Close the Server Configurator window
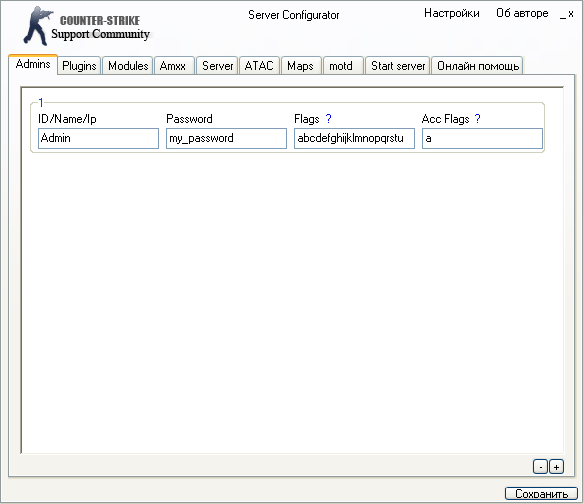 571,14
